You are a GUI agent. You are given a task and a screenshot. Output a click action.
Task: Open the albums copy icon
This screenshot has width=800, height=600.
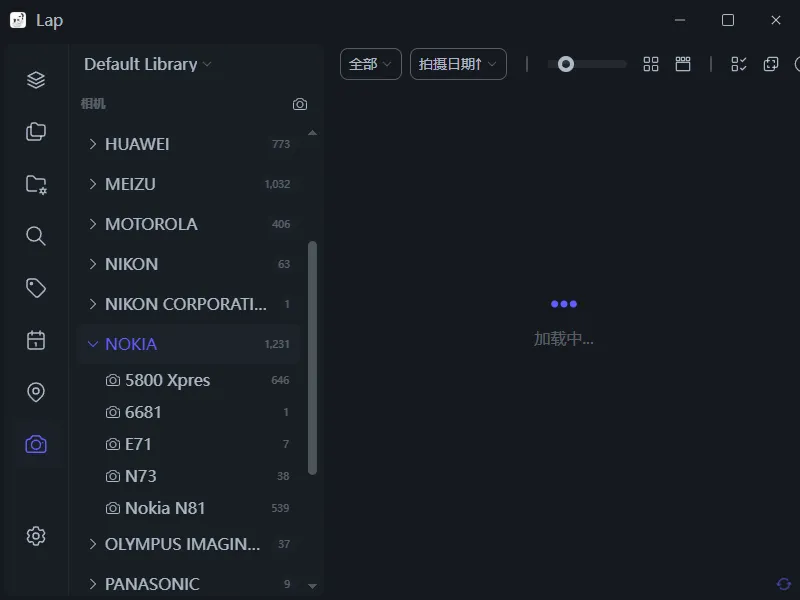(36, 132)
